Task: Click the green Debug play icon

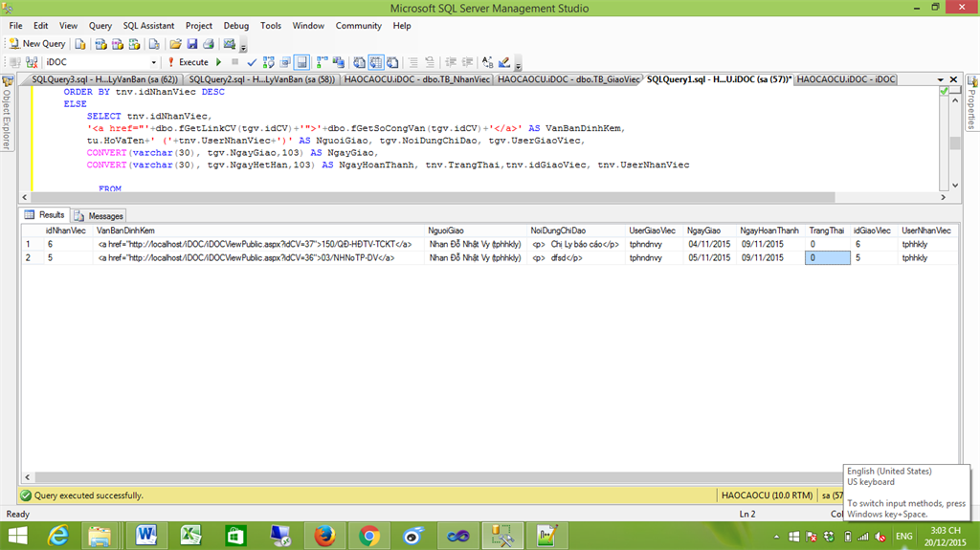Action: click(x=219, y=62)
